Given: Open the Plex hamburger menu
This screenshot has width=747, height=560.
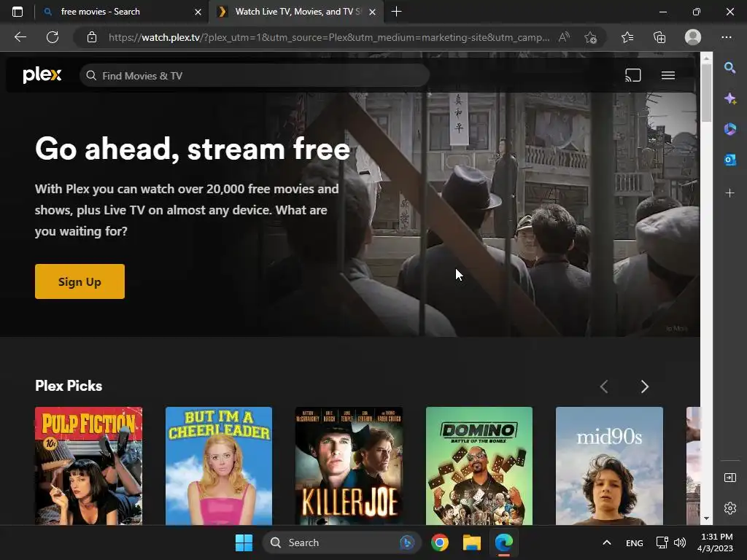Looking at the screenshot, I should click(x=668, y=75).
